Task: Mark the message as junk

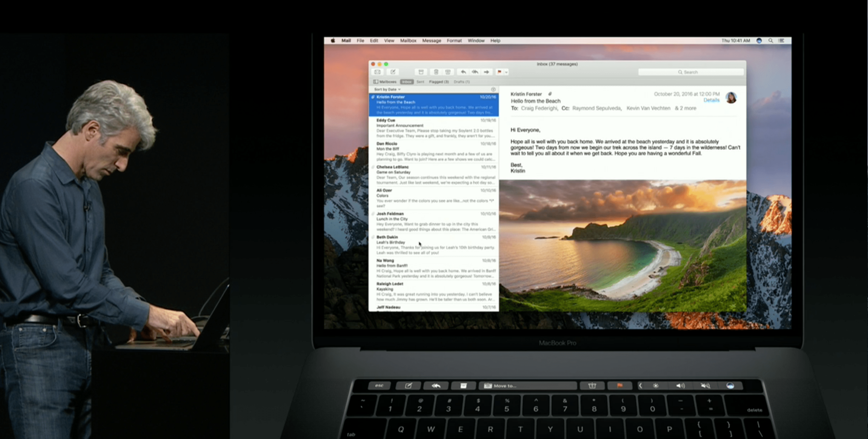Action: pyautogui.click(x=448, y=72)
